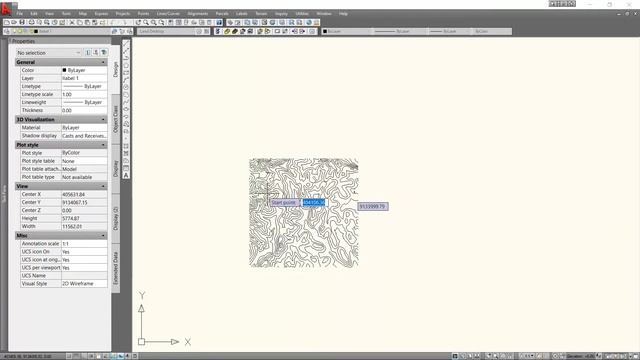Select the Line tool in draw toolbar

click(126, 43)
